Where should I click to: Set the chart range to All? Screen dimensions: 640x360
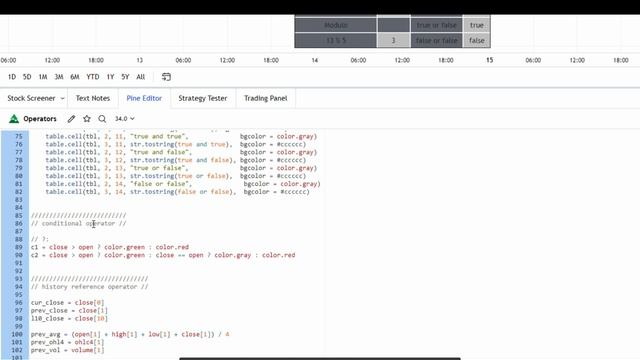[x=140, y=77]
